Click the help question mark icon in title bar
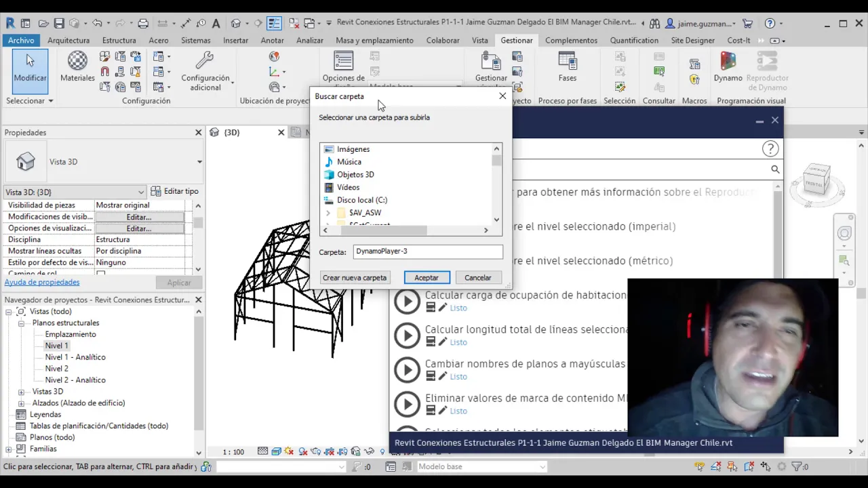868x488 pixels. 770,23
